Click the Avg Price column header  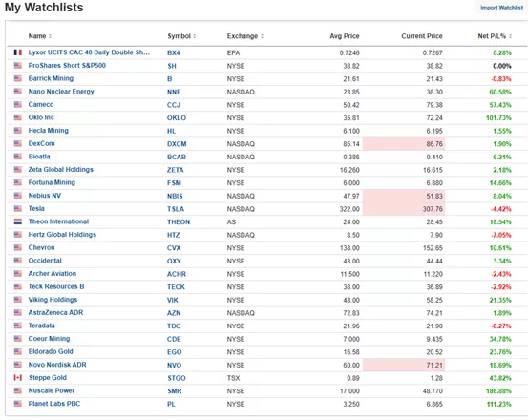[344, 36]
